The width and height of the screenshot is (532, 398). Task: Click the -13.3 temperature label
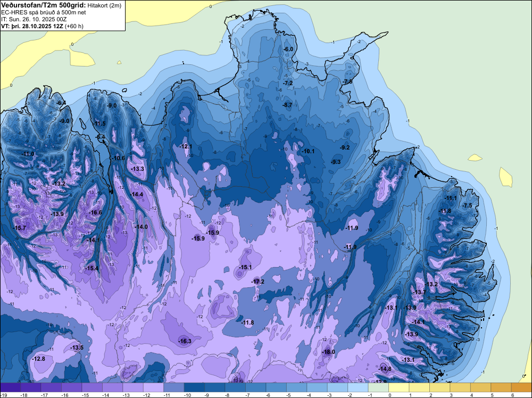point(137,169)
